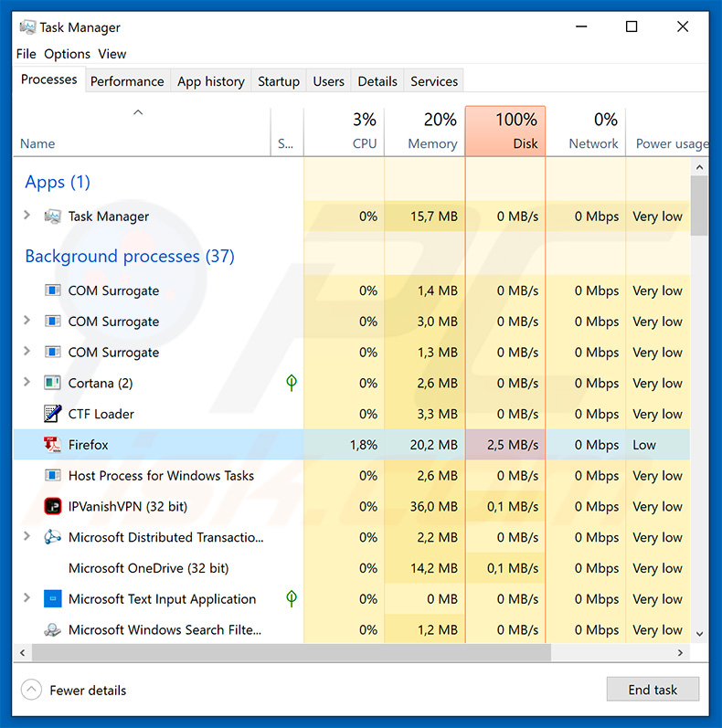Sort by the CPU column header
This screenshot has width=722, height=728.
click(345, 132)
